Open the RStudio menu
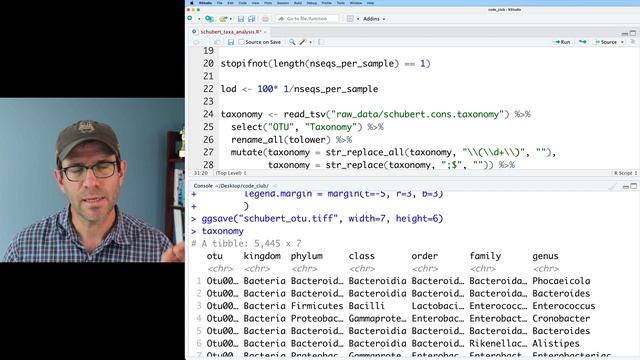This screenshot has width=640, height=360. click(205, 3)
